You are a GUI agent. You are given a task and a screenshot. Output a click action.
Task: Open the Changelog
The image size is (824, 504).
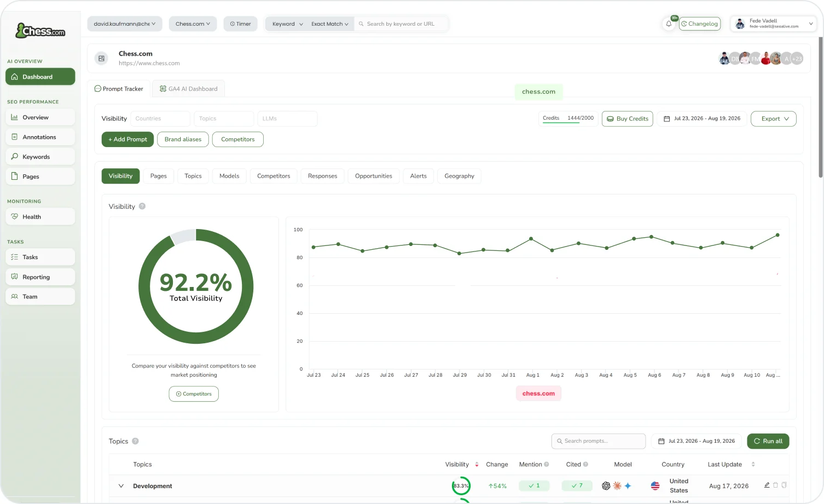pos(700,24)
